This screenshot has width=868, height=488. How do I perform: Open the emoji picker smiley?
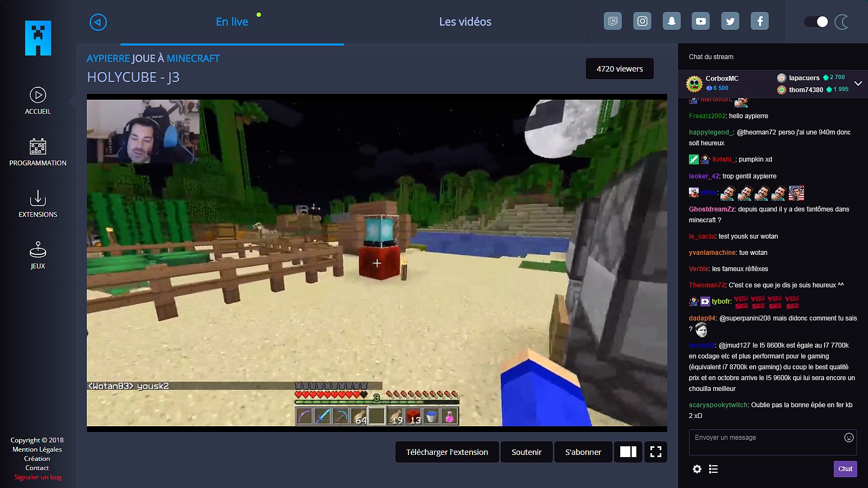click(x=849, y=438)
